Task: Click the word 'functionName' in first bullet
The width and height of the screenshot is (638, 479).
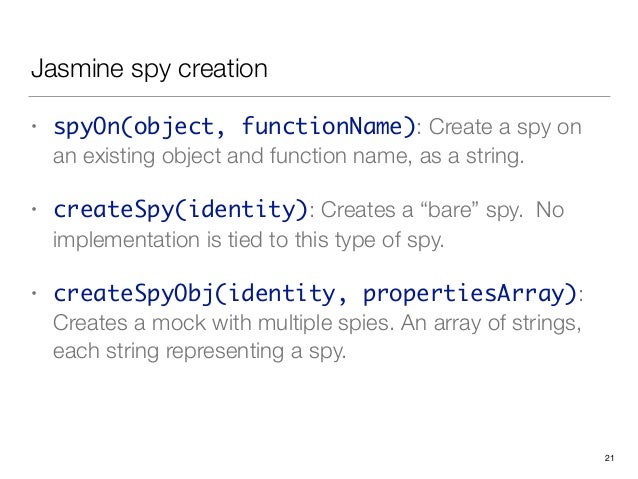Action: [x=323, y=127]
